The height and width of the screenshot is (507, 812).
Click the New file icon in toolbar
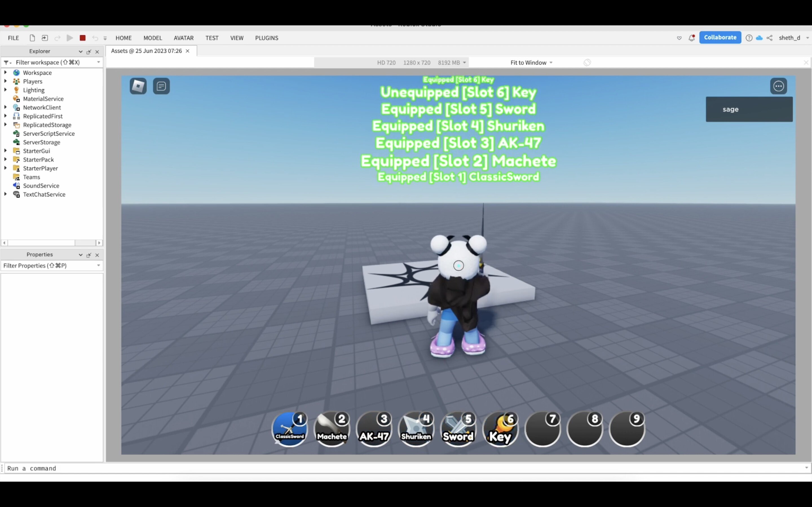coord(32,38)
